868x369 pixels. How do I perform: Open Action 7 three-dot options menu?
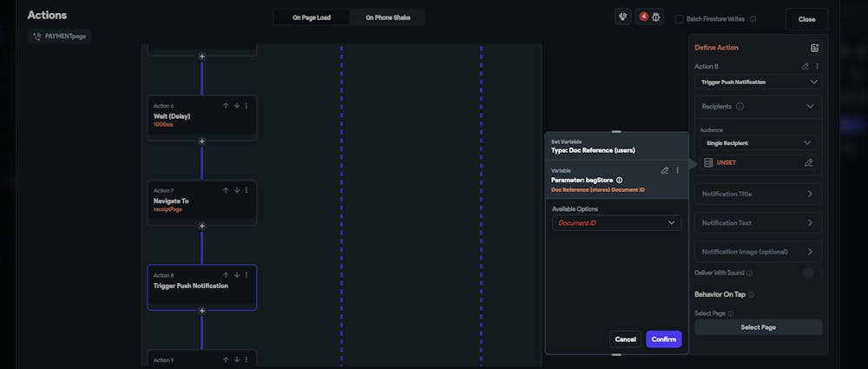coord(247,190)
